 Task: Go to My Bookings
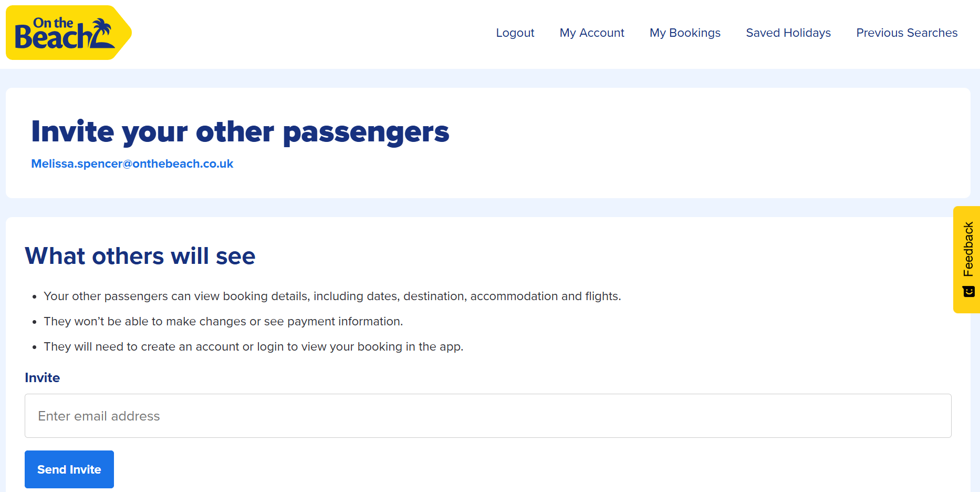click(x=685, y=33)
